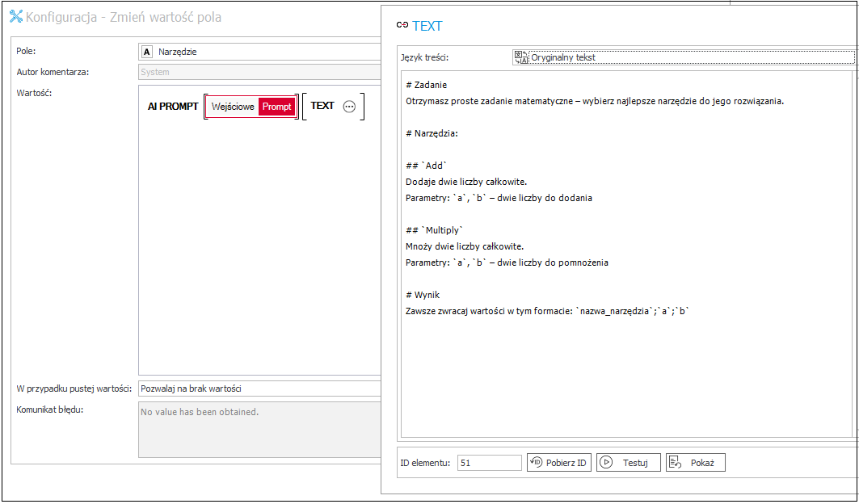Click the link icon beside TEXT heading
This screenshot has height=504, width=859.
tap(402, 26)
